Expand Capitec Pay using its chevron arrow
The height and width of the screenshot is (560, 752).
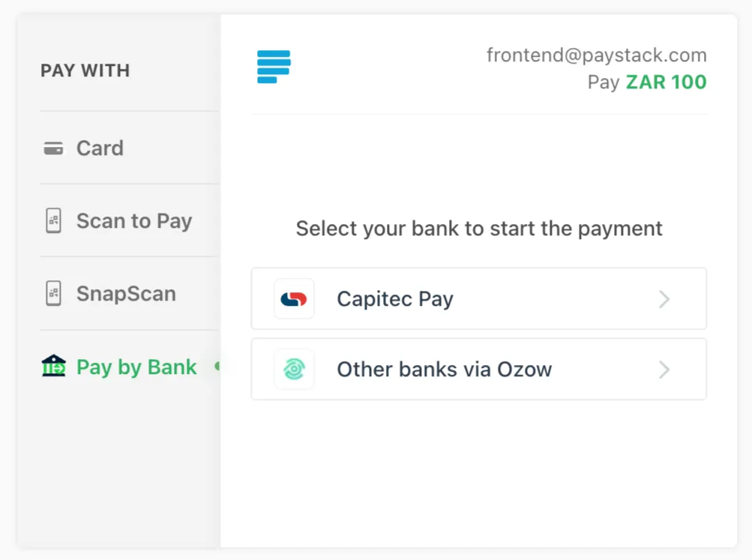click(664, 299)
